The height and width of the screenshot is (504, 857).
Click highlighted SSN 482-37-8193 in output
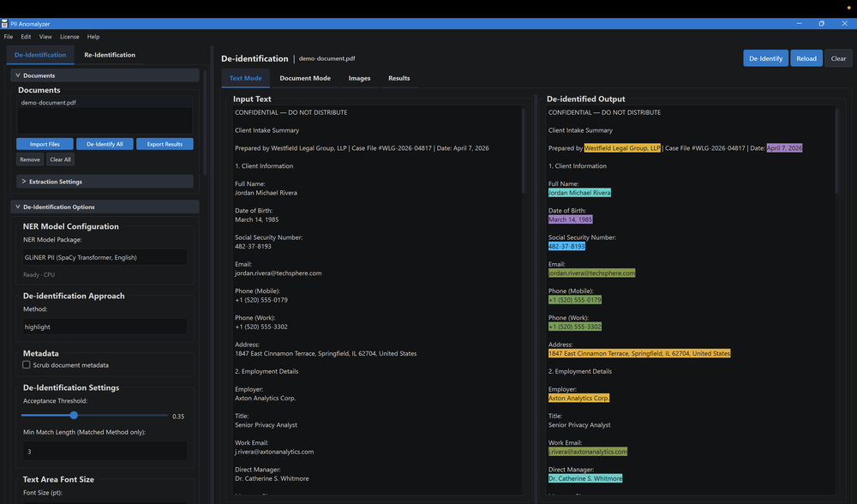(566, 247)
